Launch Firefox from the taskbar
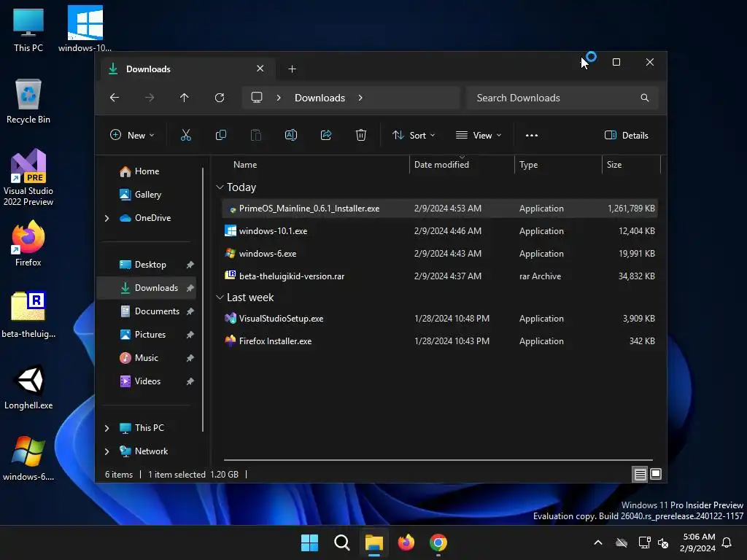Image resolution: width=747 pixels, height=560 pixels. click(x=406, y=542)
